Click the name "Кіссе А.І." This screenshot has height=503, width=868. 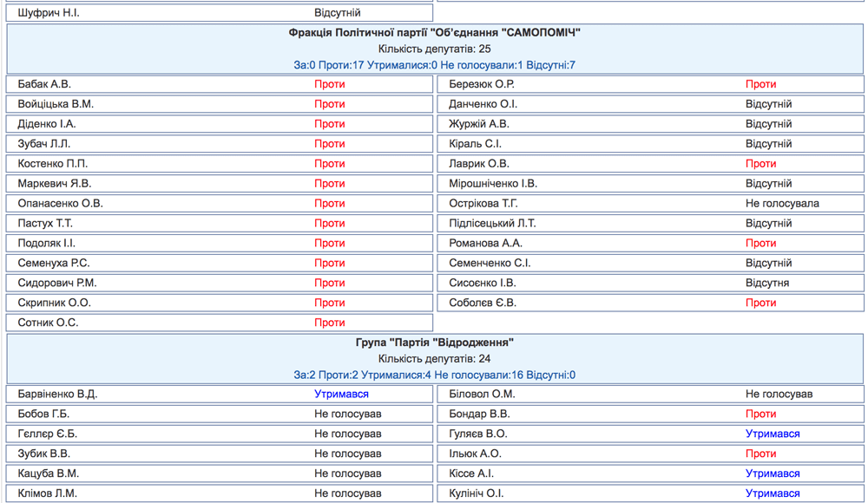tap(471, 474)
